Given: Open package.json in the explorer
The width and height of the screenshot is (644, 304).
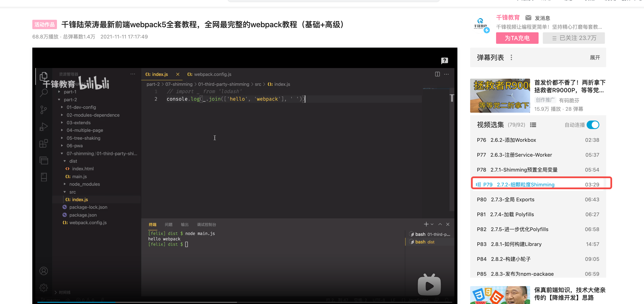Looking at the screenshot, I should (83, 215).
